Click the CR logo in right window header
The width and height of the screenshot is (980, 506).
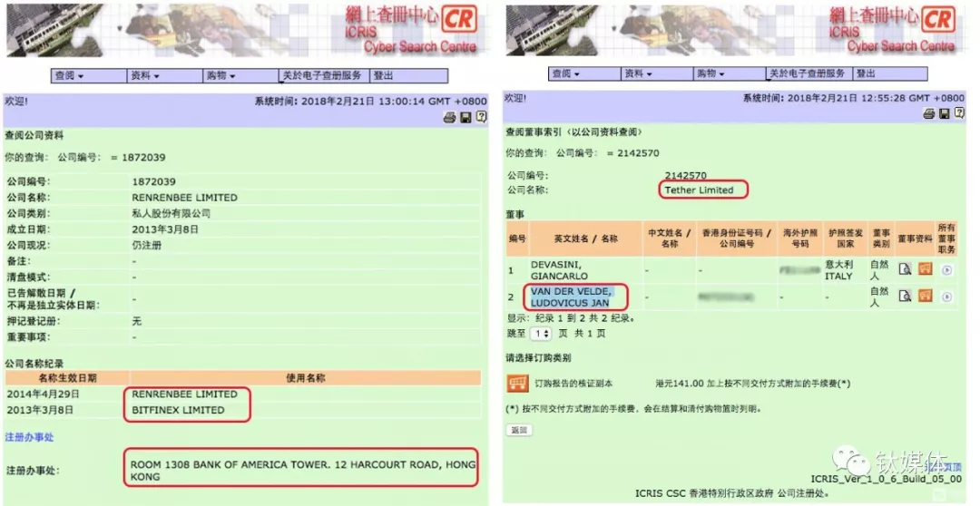click(937, 19)
